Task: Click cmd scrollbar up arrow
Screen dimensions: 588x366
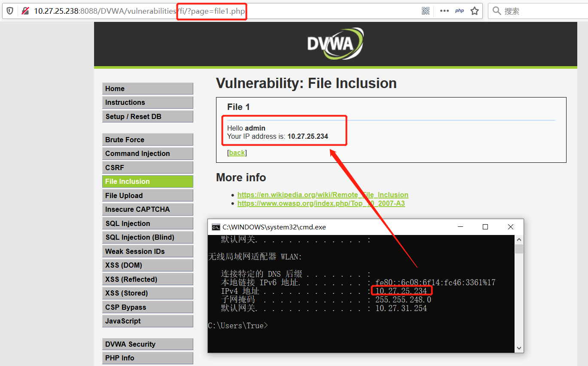Action: (519, 239)
